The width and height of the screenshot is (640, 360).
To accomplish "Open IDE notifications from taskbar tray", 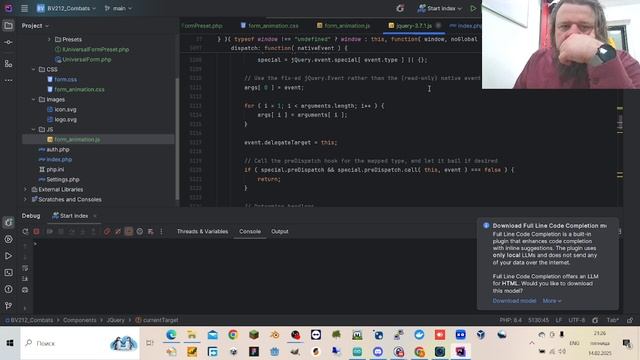I will click(627, 344).
